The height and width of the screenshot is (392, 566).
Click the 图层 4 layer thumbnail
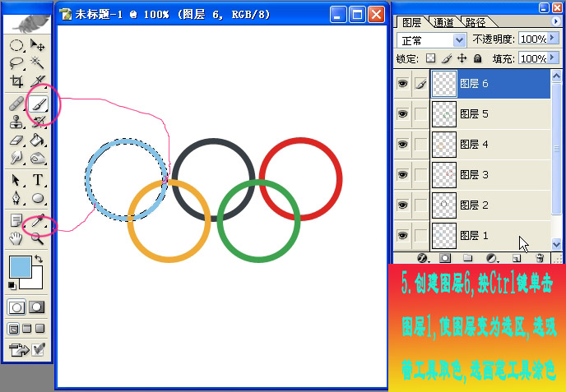tap(444, 145)
